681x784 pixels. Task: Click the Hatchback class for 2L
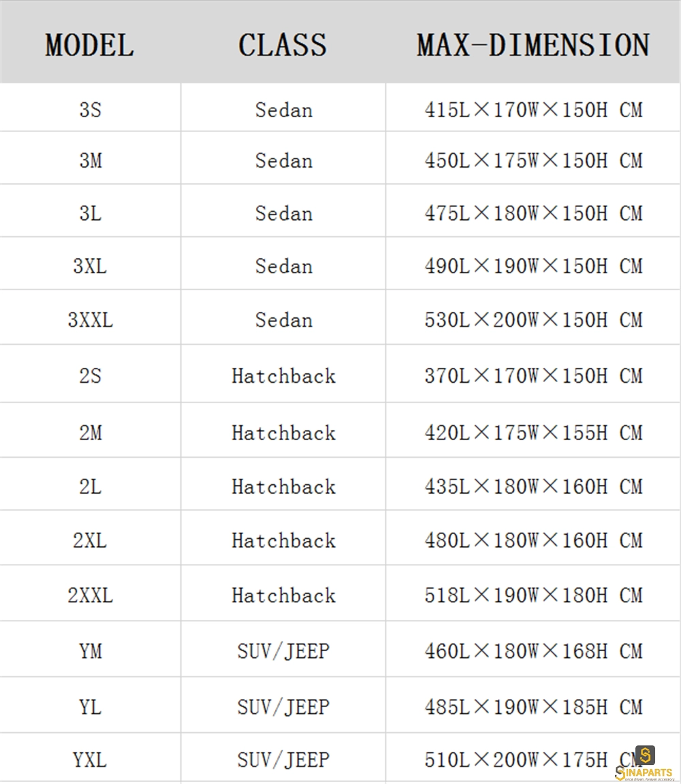click(283, 487)
